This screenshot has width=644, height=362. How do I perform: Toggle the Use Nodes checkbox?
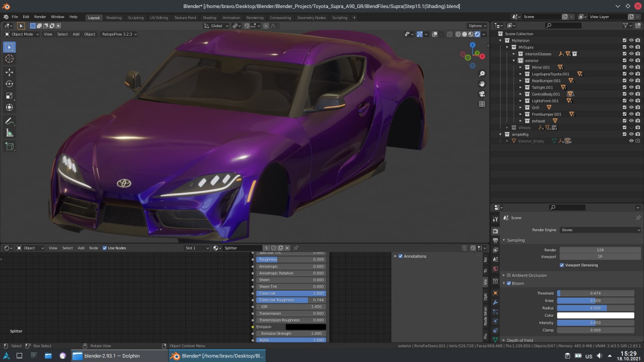(105, 248)
